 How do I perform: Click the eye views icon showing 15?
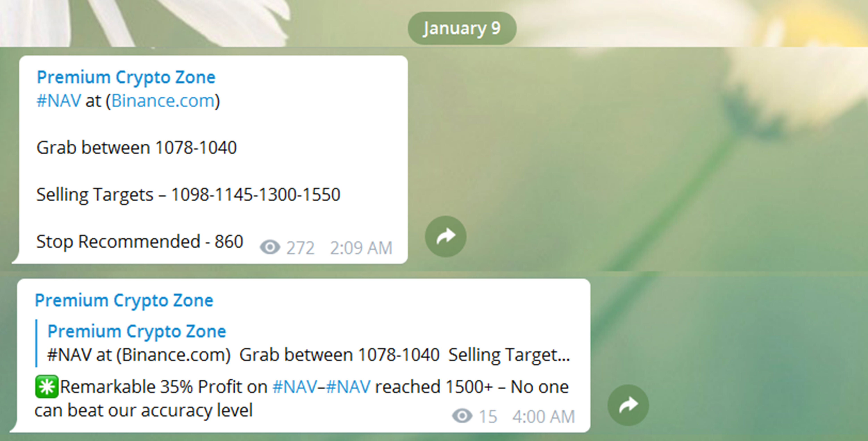[x=462, y=416]
